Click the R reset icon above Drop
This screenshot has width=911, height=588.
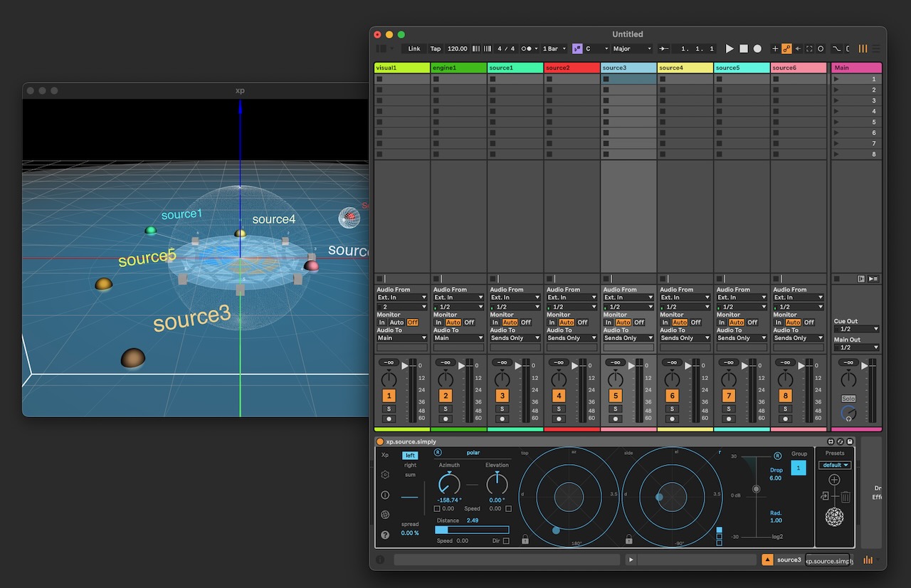(777, 456)
